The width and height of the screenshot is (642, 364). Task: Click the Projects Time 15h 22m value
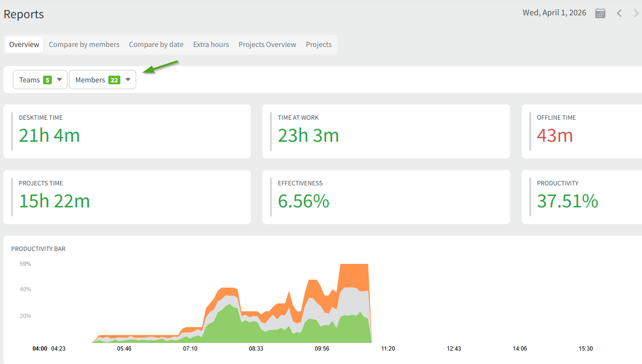pos(54,201)
